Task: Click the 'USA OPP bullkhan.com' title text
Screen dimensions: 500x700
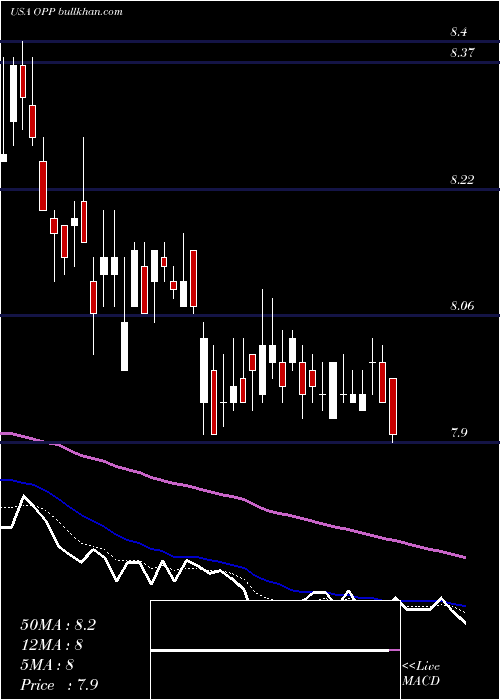Action: 66,11
